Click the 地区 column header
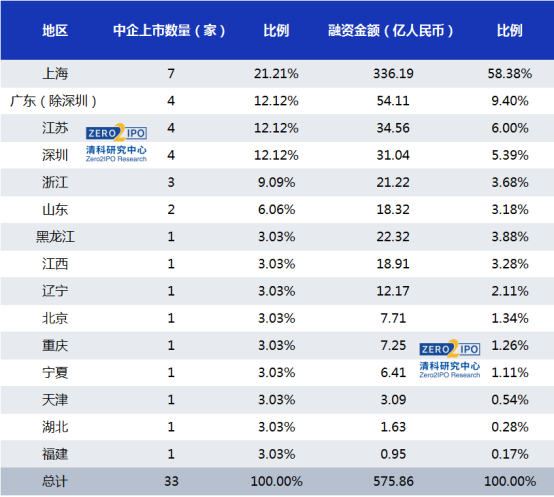This screenshot has width=554, height=497. [55, 30]
